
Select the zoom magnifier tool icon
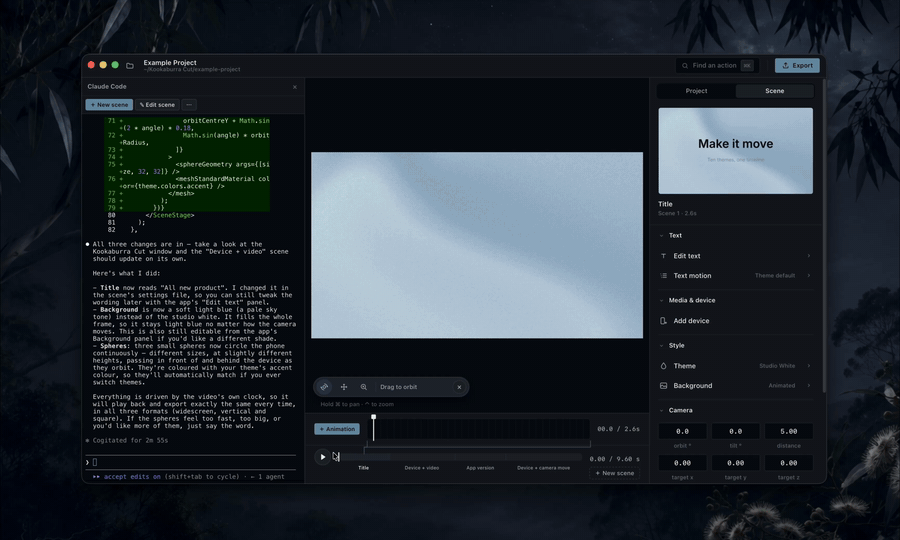pos(363,387)
